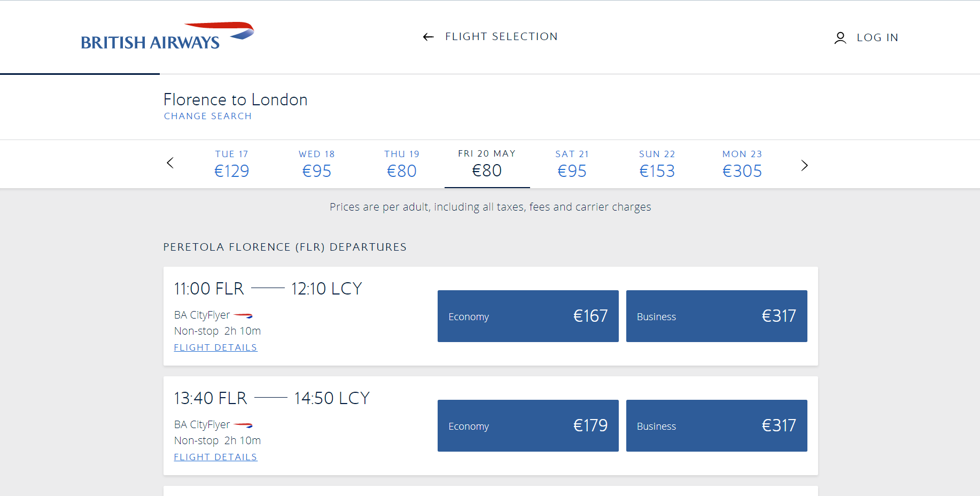Click the CHANGE SEARCH link
This screenshot has height=496, width=980.
point(208,116)
